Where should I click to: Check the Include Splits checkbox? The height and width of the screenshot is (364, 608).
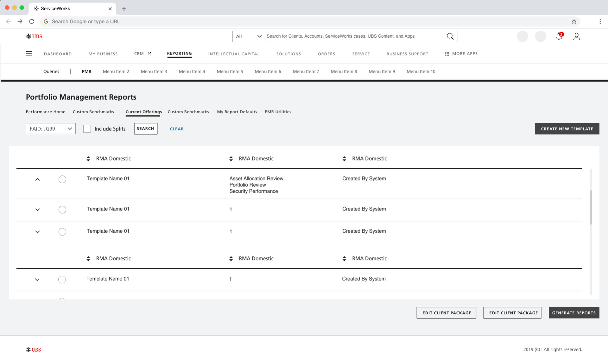[x=87, y=129]
